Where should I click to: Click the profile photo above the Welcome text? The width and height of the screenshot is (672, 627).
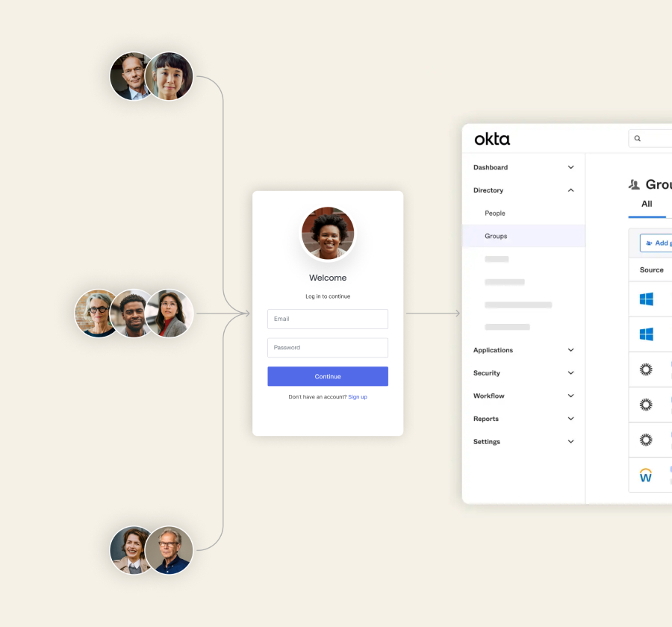328,234
